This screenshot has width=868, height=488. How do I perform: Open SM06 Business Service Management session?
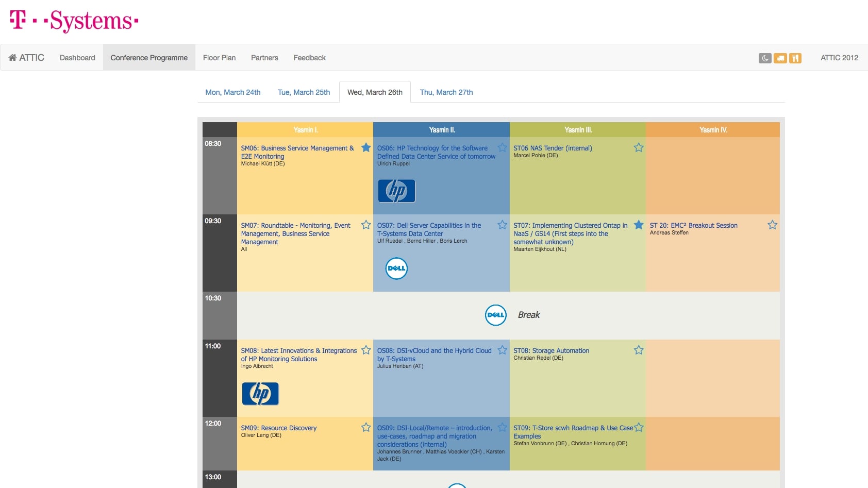pyautogui.click(x=297, y=152)
